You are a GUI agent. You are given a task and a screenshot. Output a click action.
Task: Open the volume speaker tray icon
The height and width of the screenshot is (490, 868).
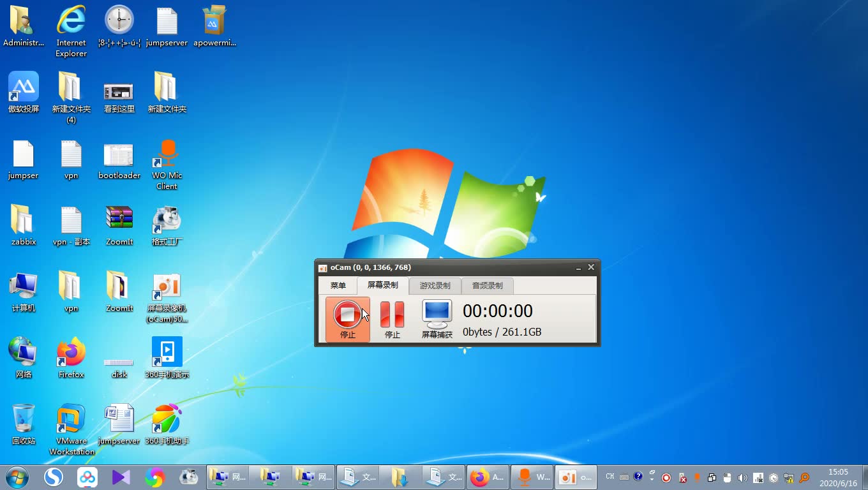pyautogui.click(x=742, y=477)
